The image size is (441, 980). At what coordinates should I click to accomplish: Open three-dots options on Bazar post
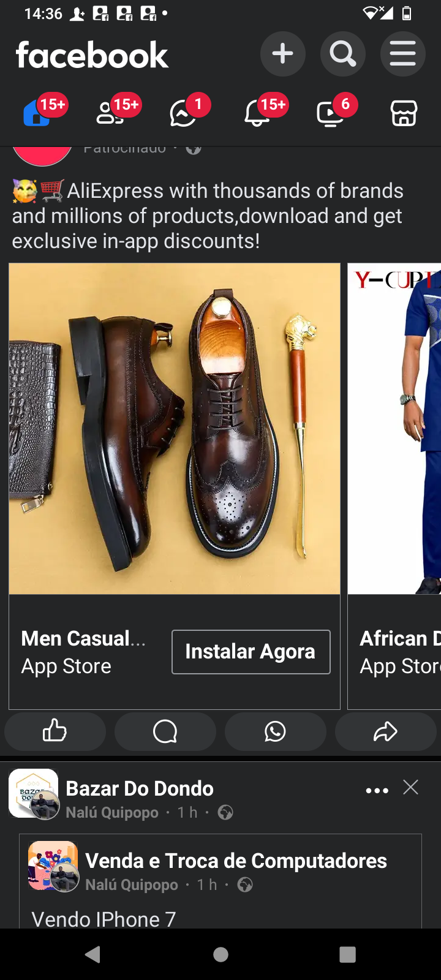tap(377, 790)
